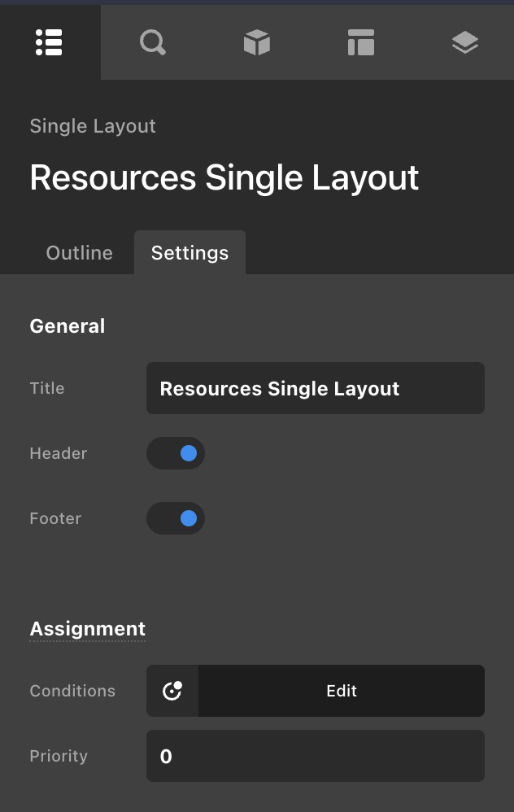Click the Header field label
The image size is (514, 812).
click(x=59, y=453)
